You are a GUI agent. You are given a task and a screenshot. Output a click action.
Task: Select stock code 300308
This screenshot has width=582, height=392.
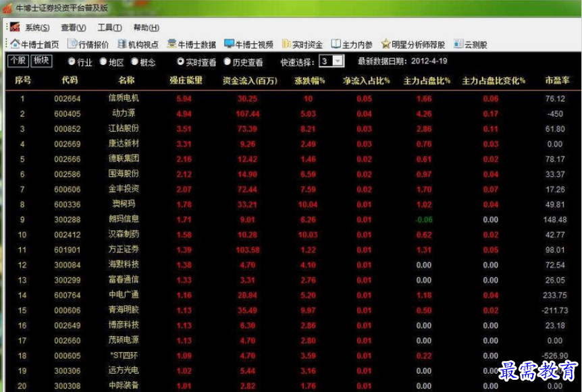point(68,386)
